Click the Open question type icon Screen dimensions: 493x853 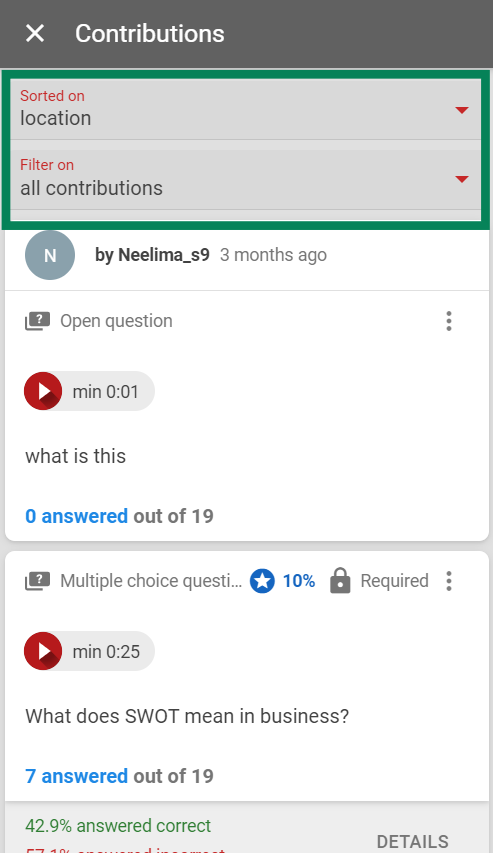[x=38, y=321]
